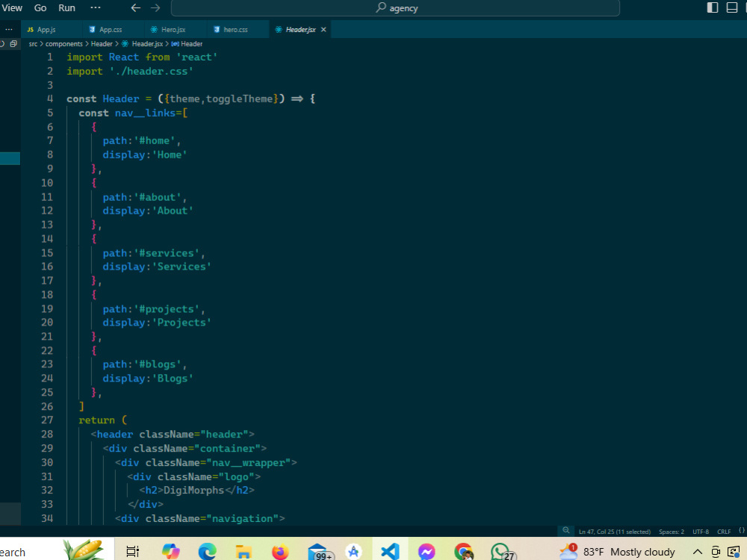Click "nav__wrapper" className on line 30
Viewport: 747px width, 560px height.
tap(248, 462)
